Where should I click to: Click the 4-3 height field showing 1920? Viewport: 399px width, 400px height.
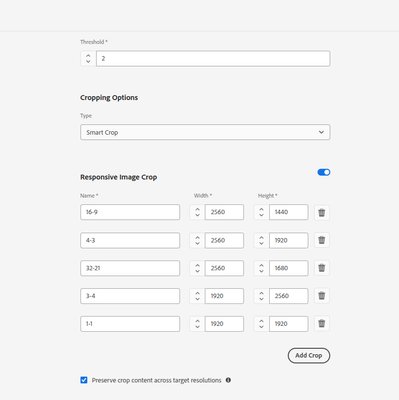(289, 240)
